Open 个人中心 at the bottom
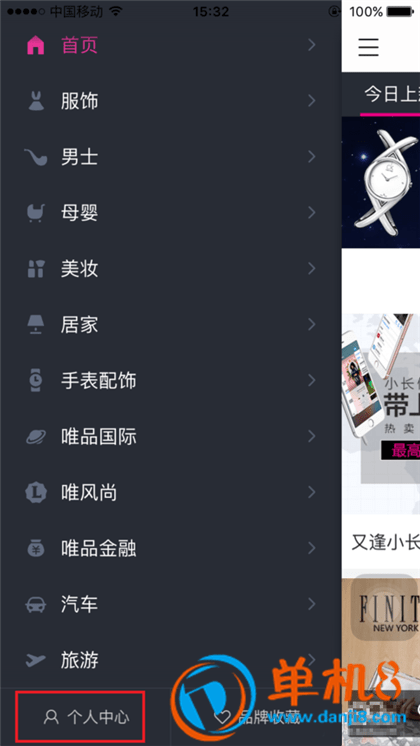420x746 pixels. click(x=86, y=717)
